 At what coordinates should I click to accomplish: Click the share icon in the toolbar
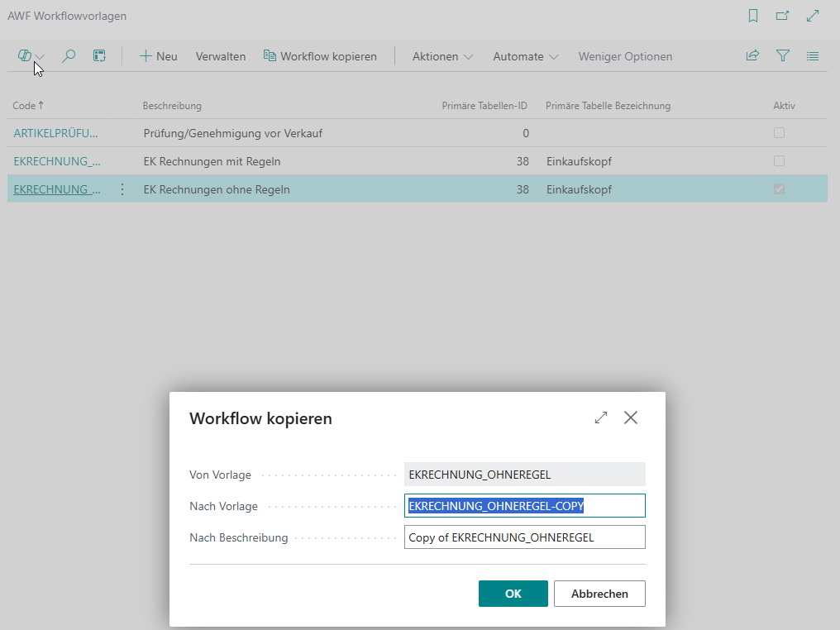pos(752,56)
